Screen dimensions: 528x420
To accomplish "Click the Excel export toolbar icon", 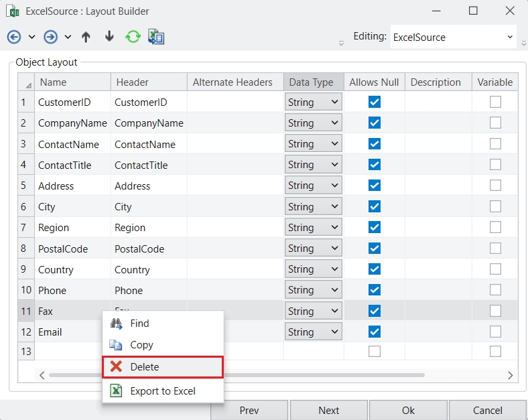I will [156, 37].
